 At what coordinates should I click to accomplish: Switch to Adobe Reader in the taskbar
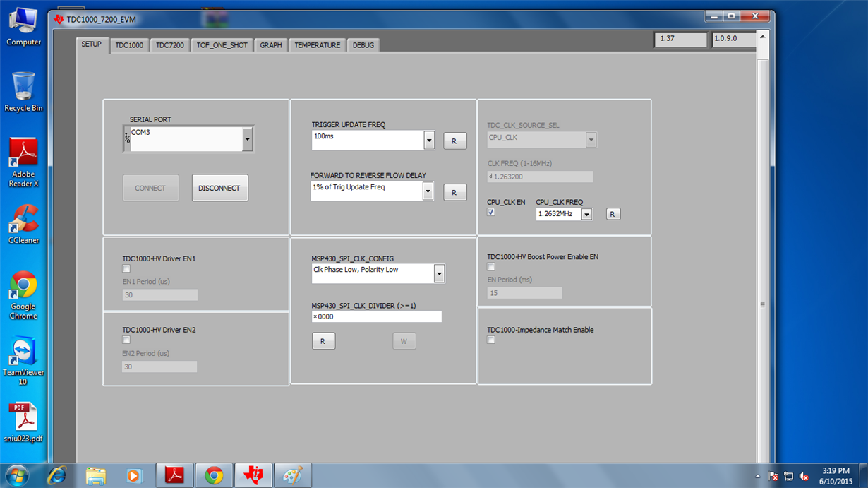pos(174,476)
